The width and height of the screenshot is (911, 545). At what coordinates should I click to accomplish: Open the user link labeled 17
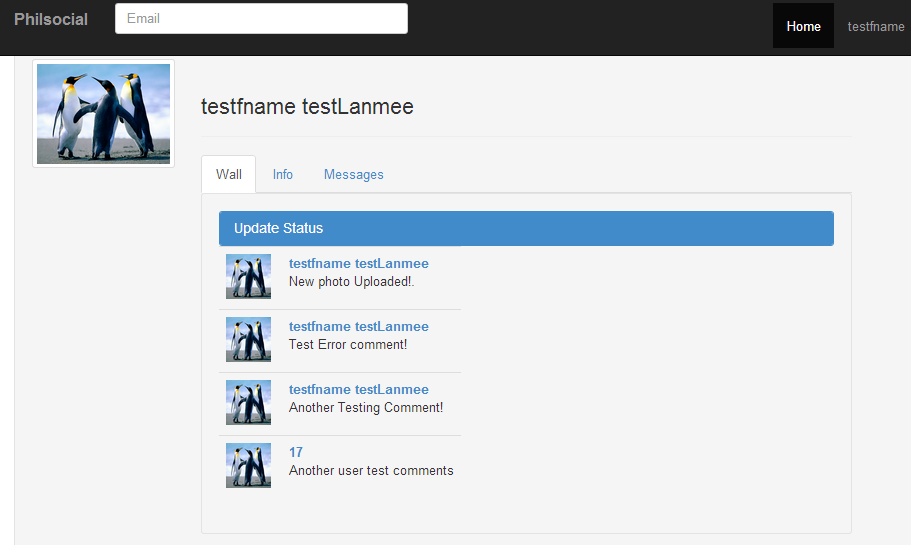(296, 452)
